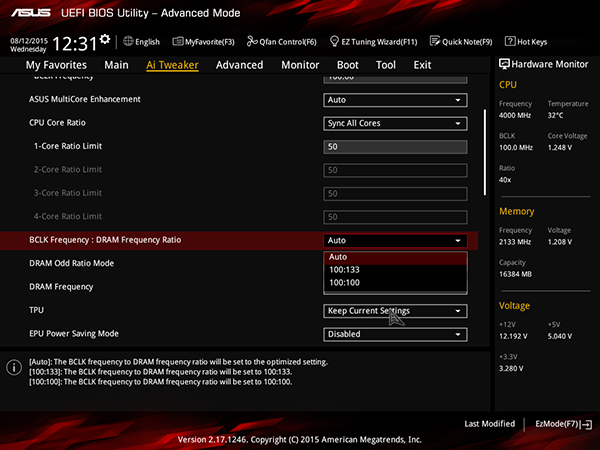Click the 3.280 V reading

[x=511, y=369]
